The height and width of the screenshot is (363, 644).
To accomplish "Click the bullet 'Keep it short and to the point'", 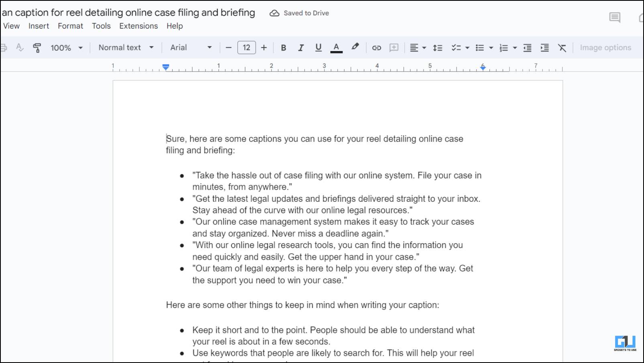I will tap(333, 336).
